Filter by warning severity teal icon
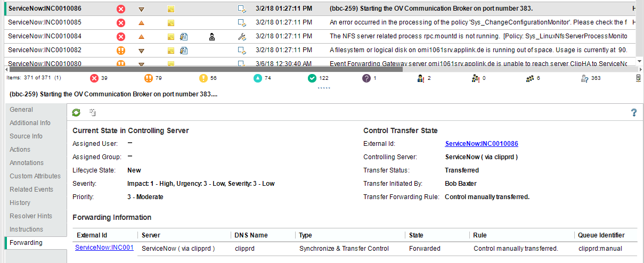Screen dimensions: 644x263 [x=258, y=78]
